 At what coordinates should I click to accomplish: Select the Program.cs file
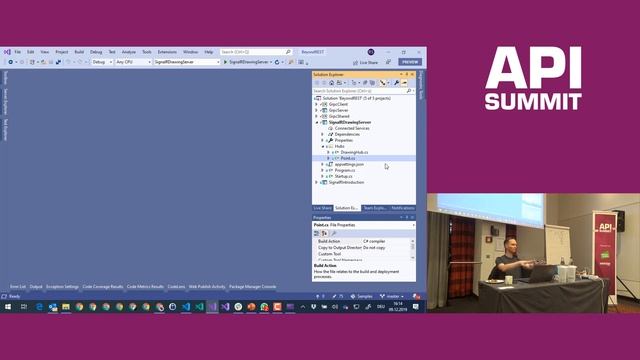tap(345, 170)
